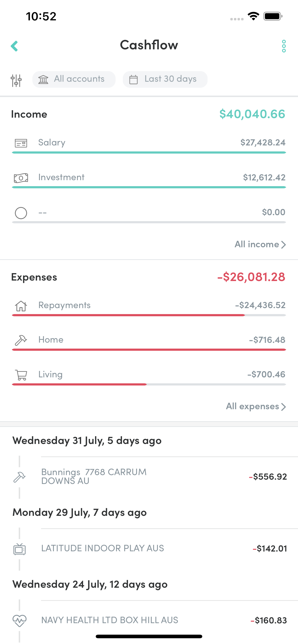Open the Salary income row
This screenshot has width=298, height=644.
click(149, 145)
